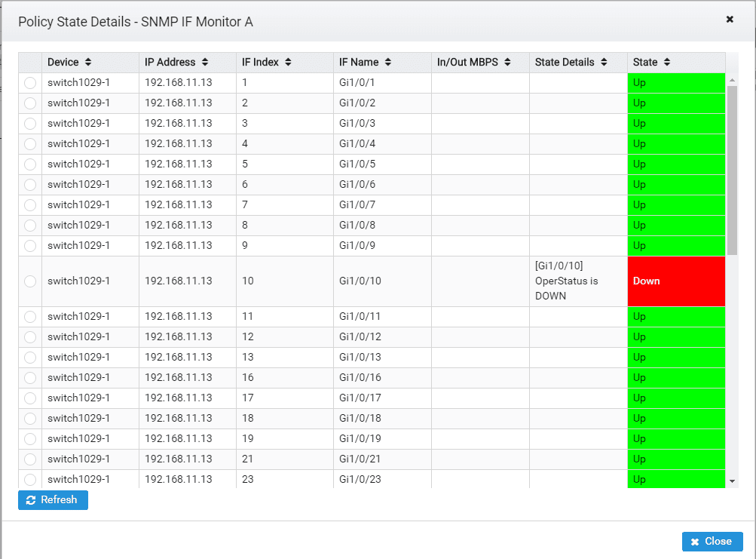Close dialog with top-right X icon
The height and width of the screenshot is (559, 756).
coord(730,20)
